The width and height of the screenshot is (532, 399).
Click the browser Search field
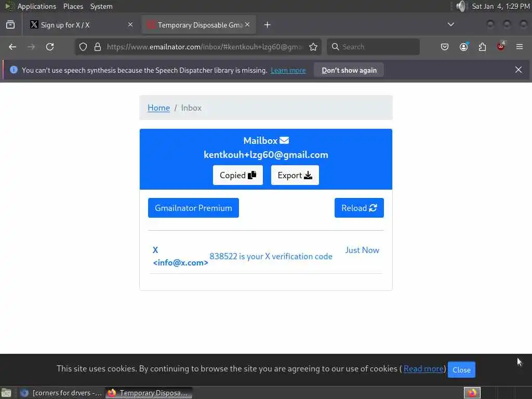[x=373, y=47]
